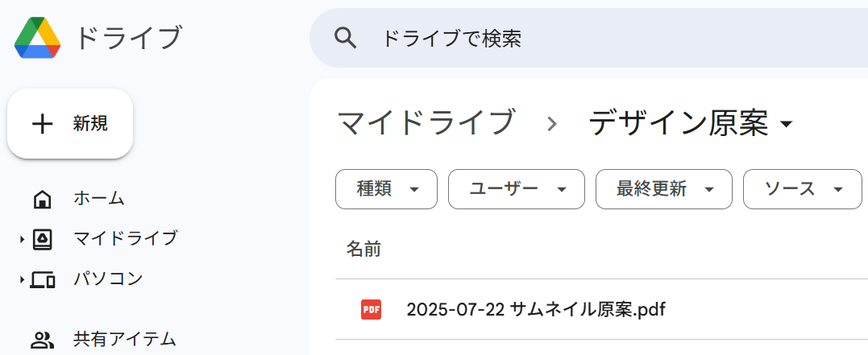Open the 種類 filter dropdown
This screenshot has height=355, width=868.
coord(386,189)
